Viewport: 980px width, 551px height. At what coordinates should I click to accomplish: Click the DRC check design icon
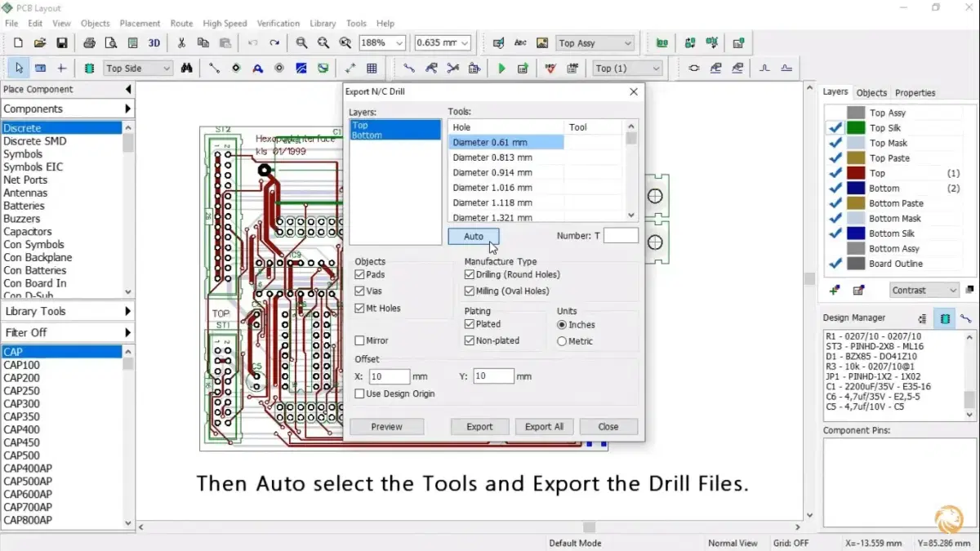[550, 69]
